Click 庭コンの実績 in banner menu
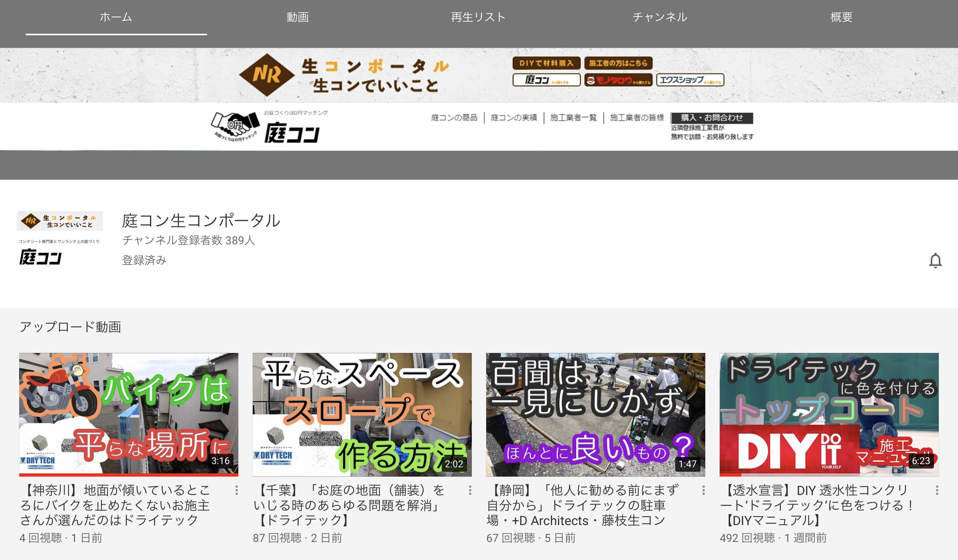Screen dimensions: 958x560 click(x=514, y=118)
